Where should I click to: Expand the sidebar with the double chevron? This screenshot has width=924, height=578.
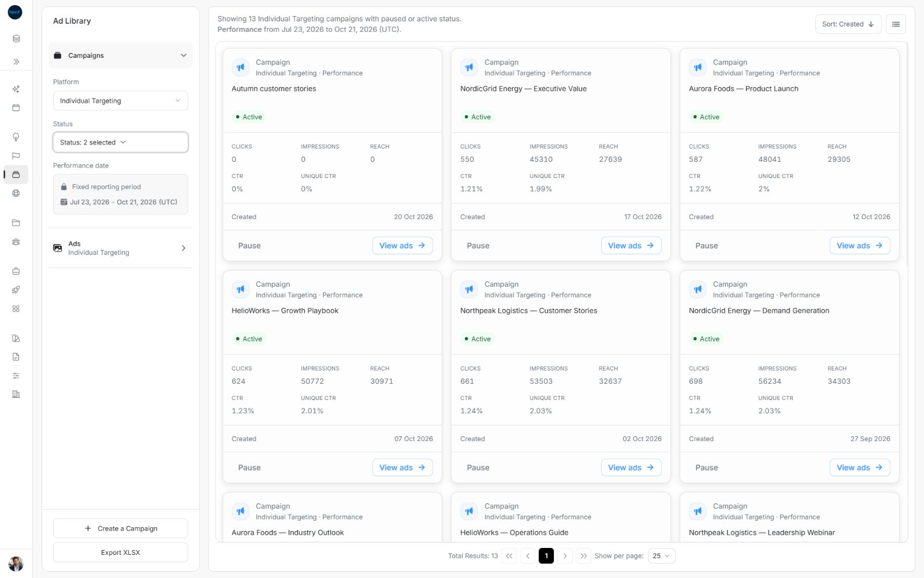pyautogui.click(x=16, y=61)
